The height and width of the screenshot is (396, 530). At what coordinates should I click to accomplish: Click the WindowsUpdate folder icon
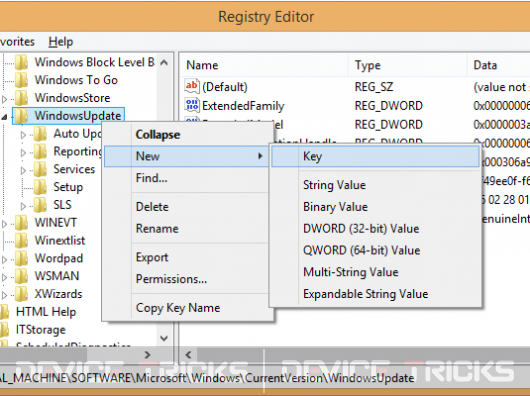pyautogui.click(x=22, y=116)
